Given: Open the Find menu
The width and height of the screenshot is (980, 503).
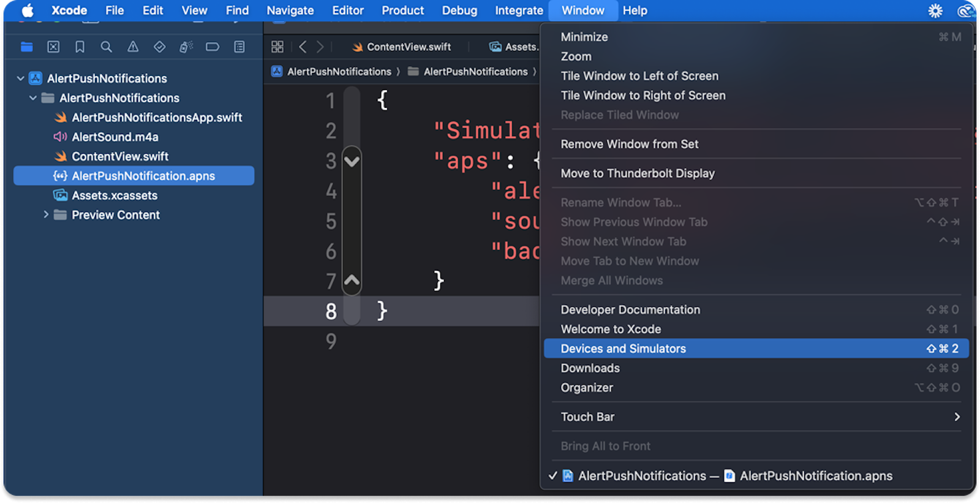Looking at the screenshot, I should [x=237, y=10].
